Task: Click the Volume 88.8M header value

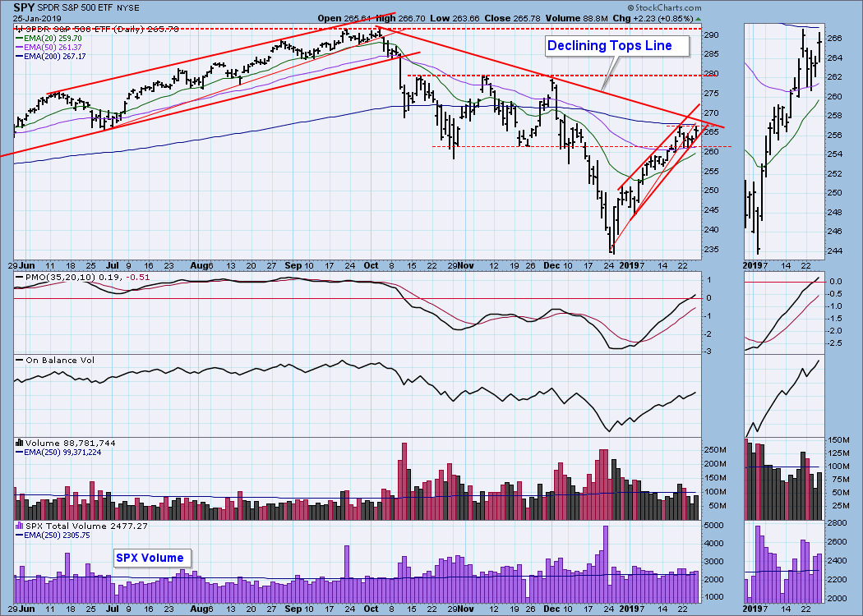Action: pos(577,18)
